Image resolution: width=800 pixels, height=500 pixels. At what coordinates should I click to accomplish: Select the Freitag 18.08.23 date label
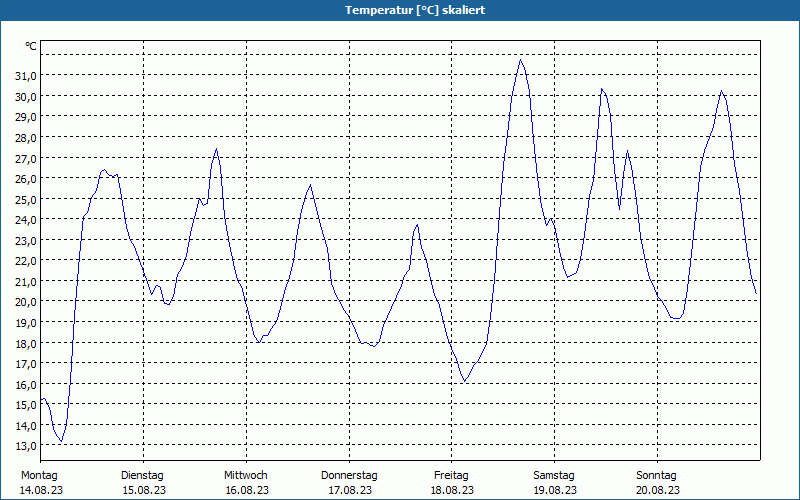[451, 483]
